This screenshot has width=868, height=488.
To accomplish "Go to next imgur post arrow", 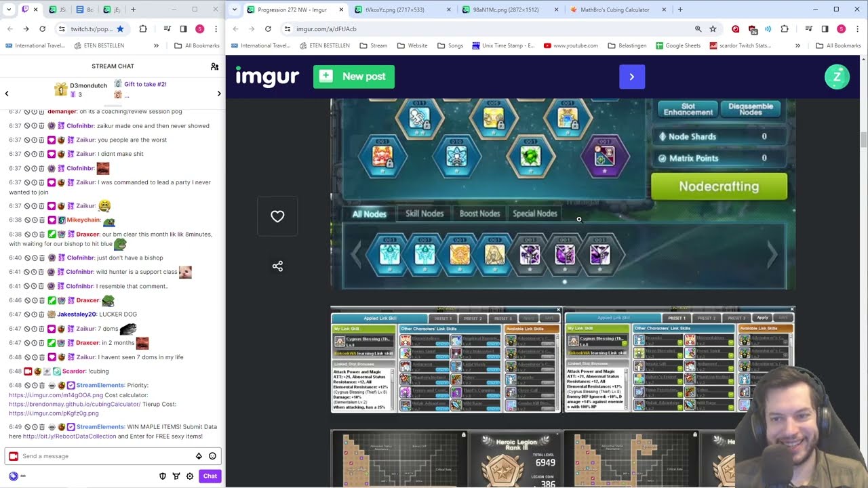I will click(x=632, y=77).
